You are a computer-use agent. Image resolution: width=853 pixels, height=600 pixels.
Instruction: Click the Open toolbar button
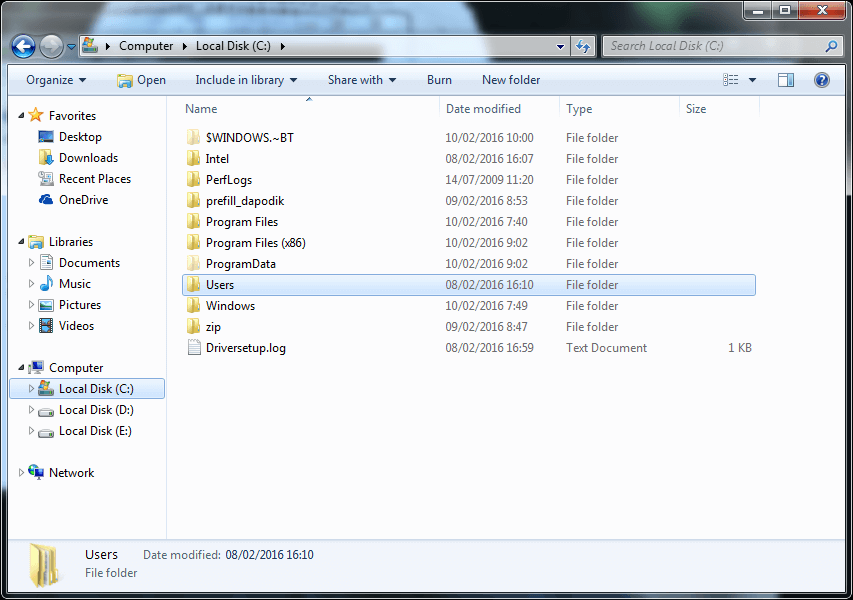click(x=141, y=80)
